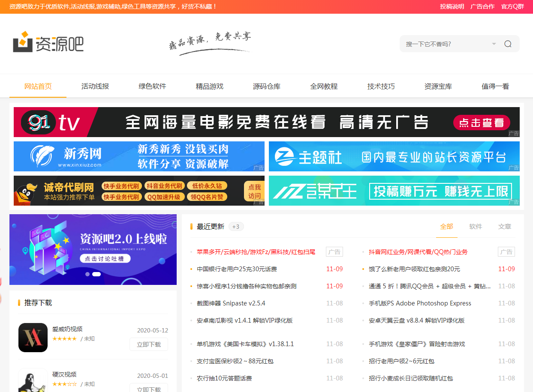Expand the search box dropdown arrow
533x392 pixels.
(x=494, y=44)
